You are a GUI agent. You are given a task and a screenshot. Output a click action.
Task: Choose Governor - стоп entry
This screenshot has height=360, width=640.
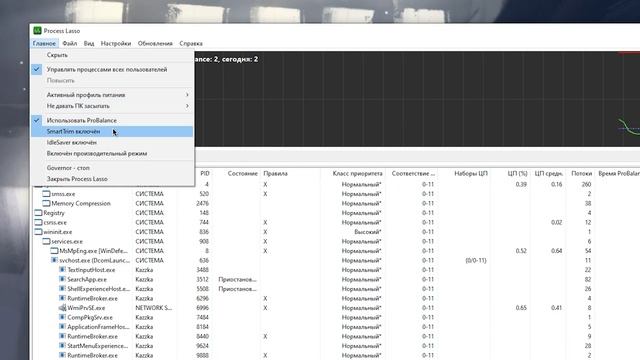(112, 168)
